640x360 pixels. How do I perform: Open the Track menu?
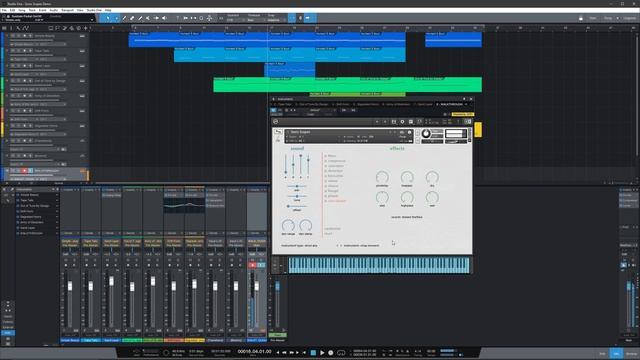point(32,10)
